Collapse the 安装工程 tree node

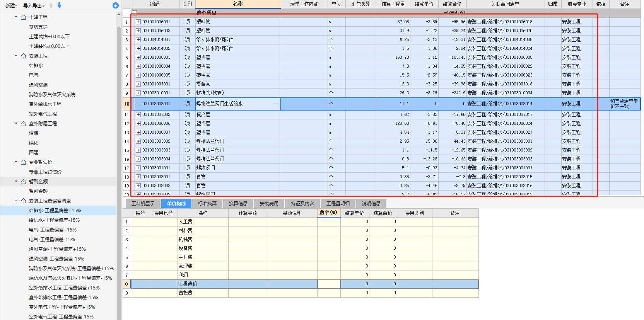pos(16,56)
